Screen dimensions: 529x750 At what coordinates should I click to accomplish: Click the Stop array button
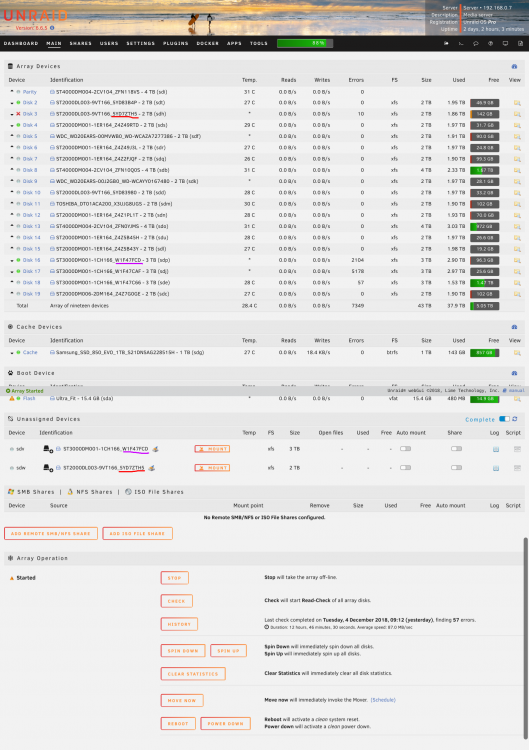coord(175,578)
